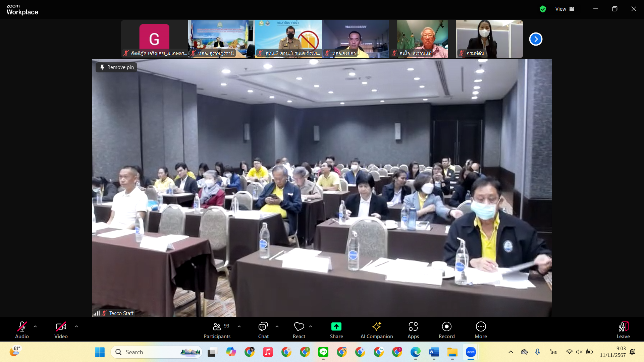
Task: Open the Chat panel
Action: pos(263,330)
